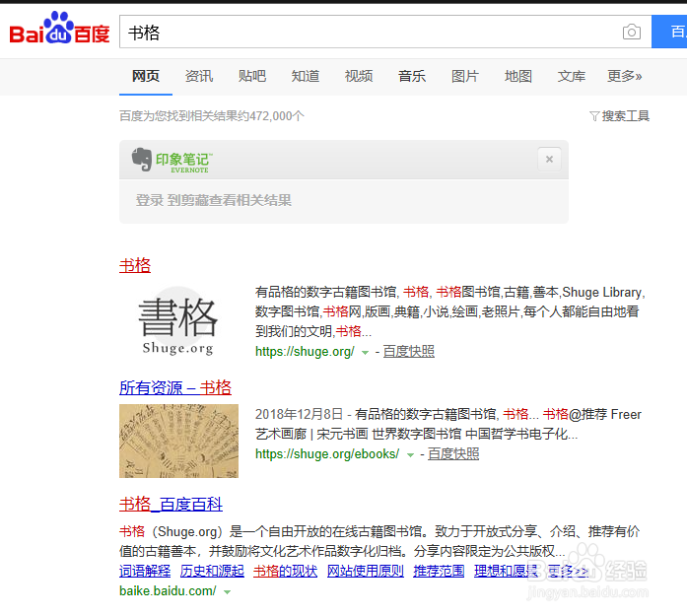Image resolution: width=687 pixels, height=616 pixels.
Task: Expand dropdown arrow after shuge.org/ebooks/
Action: pos(410,455)
